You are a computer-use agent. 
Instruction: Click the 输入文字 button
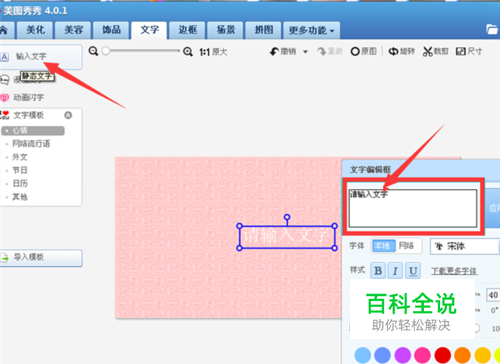(41, 57)
